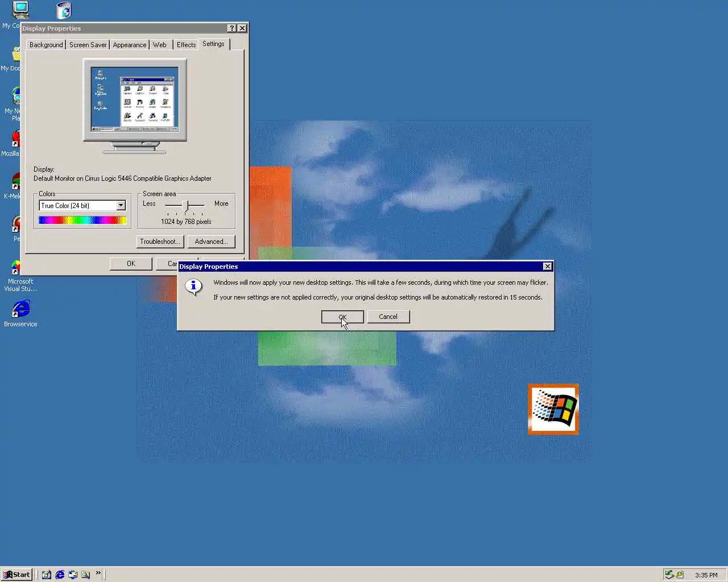The height and width of the screenshot is (582, 728).
Task: Select the Settings tab
Action: tap(213, 44)
